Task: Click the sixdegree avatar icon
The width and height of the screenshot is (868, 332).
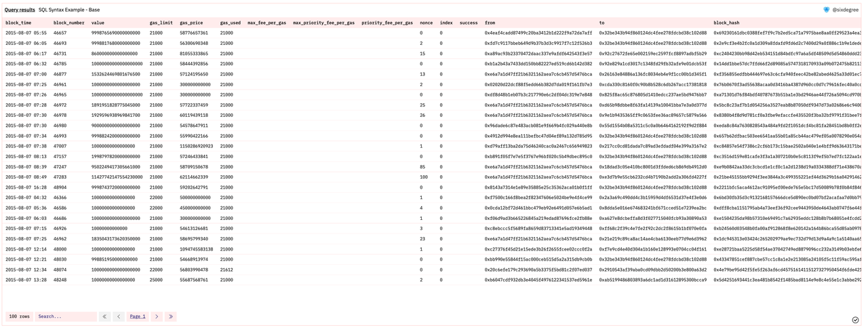Action: (827, 10)
